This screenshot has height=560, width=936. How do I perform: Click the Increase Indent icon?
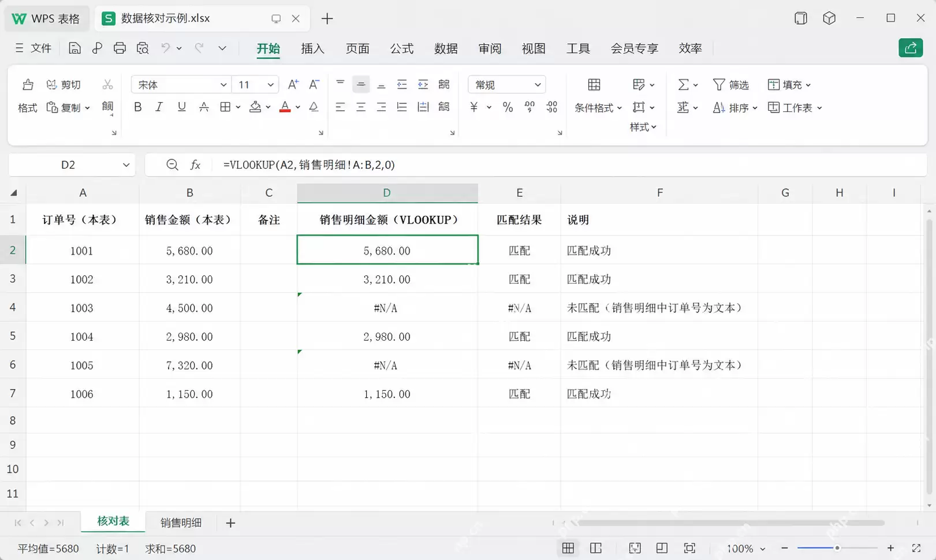coord(423,84)
